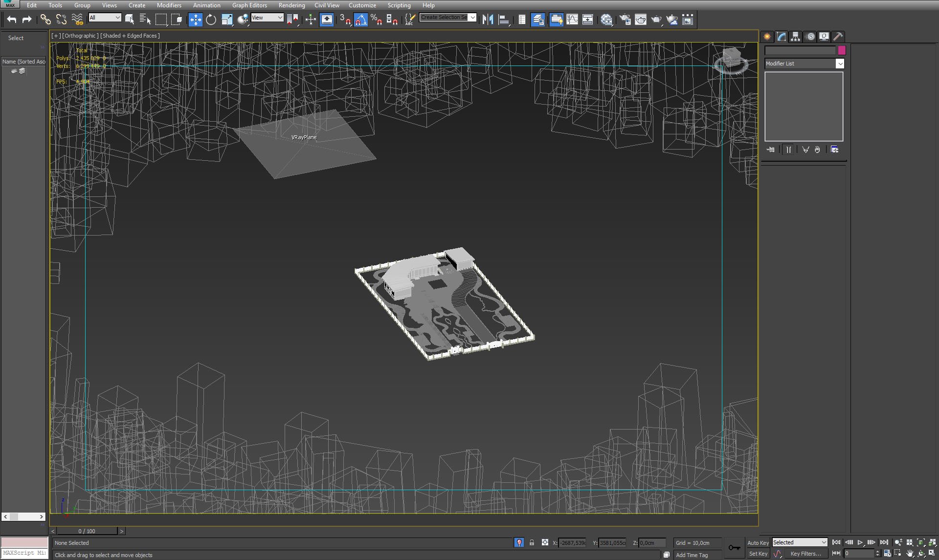Open the Edit Named Selection Sets dialog

point(410,20)
